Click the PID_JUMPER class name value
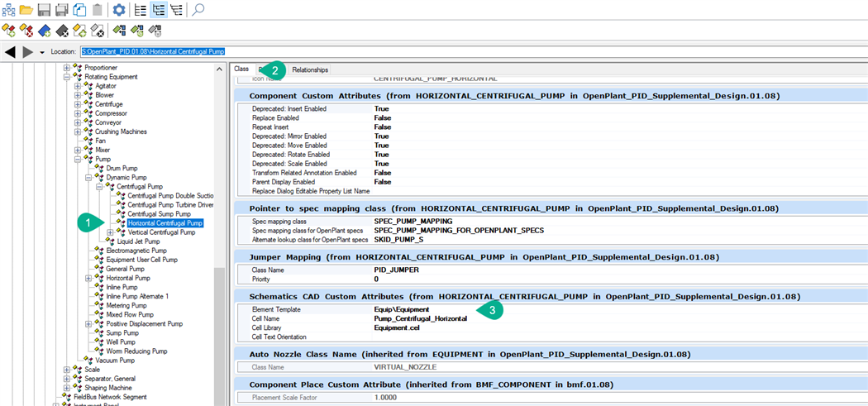The width and height of the screenshot is (868, 406). click(396, 271)
